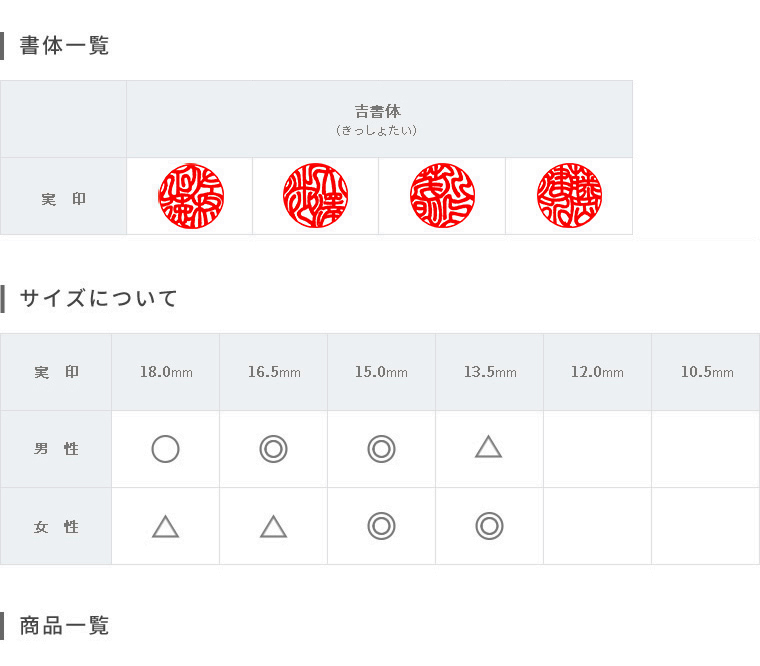
Task: Click the double circle under 16.5mm for 男性
Action: [x=273, y=449]
